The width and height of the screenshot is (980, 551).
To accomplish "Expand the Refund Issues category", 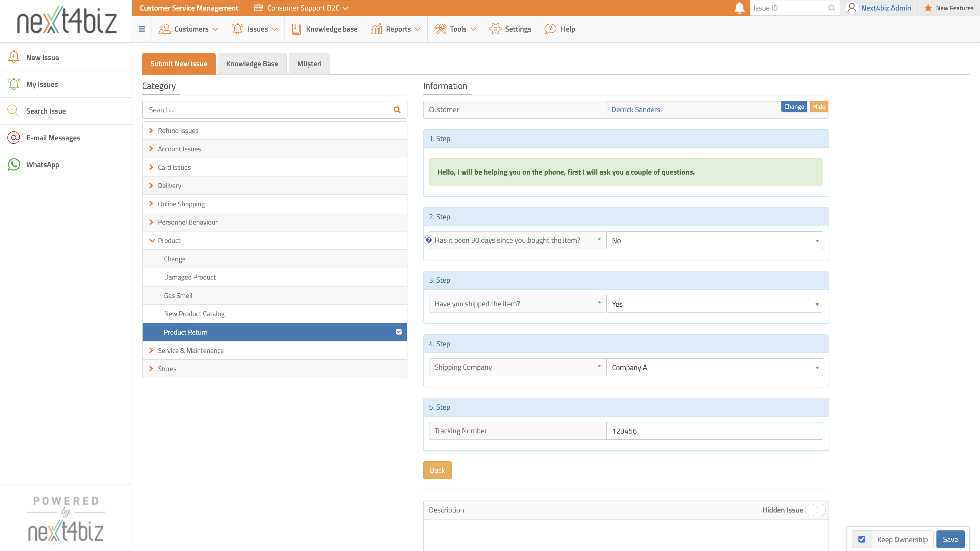I will click(151, 130).
